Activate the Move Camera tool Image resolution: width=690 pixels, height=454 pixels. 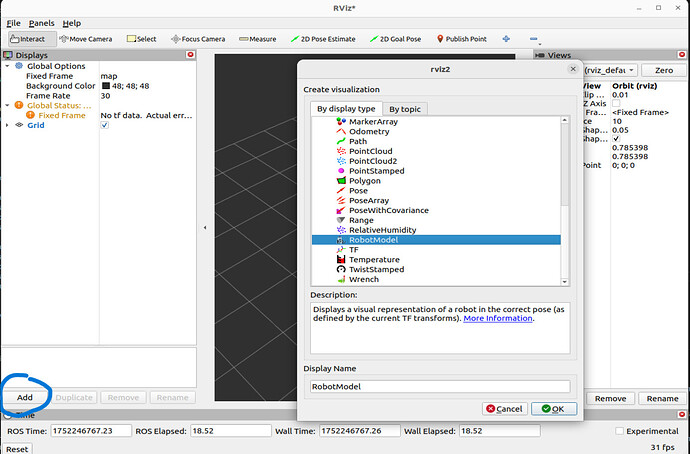click(x=86, y=39)
